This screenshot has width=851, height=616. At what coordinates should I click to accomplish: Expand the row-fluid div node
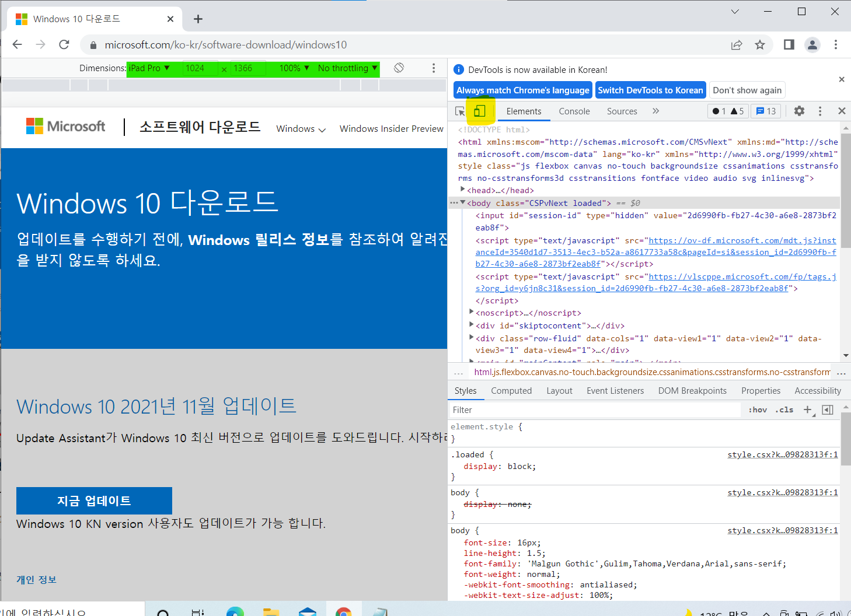472,337
